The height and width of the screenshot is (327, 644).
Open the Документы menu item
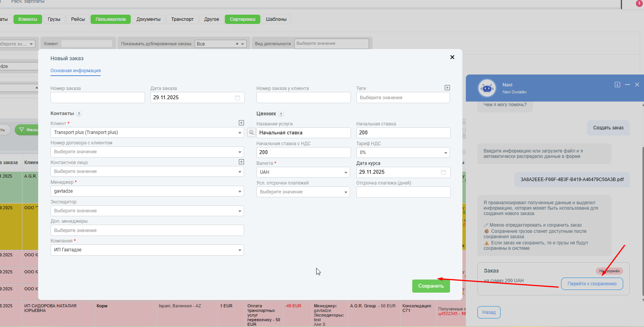click(148, 19)
